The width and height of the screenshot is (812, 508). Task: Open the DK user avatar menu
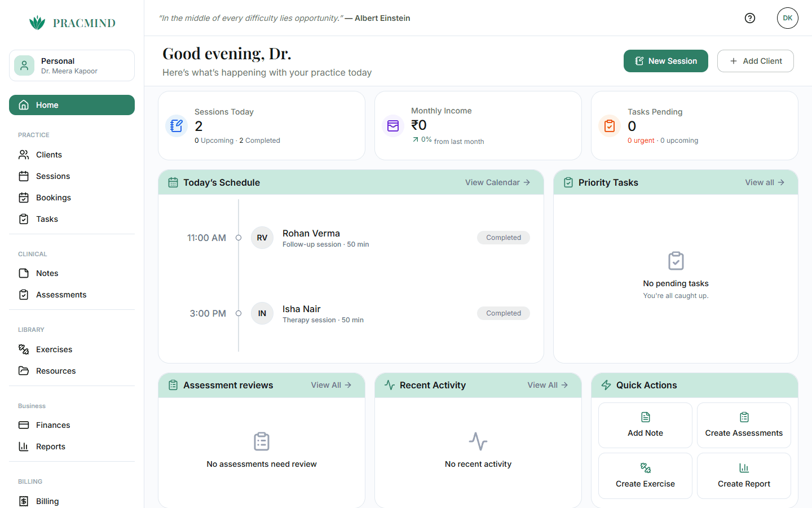(x=788, y=18)
